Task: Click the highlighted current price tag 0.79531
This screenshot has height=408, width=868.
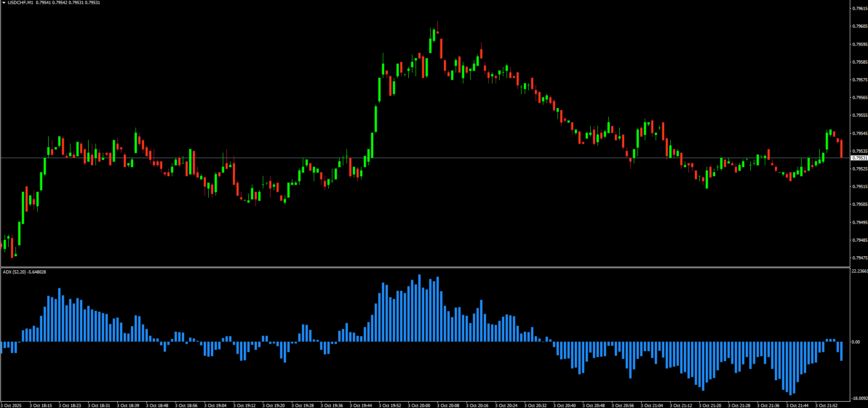Action: click(859, 158)
